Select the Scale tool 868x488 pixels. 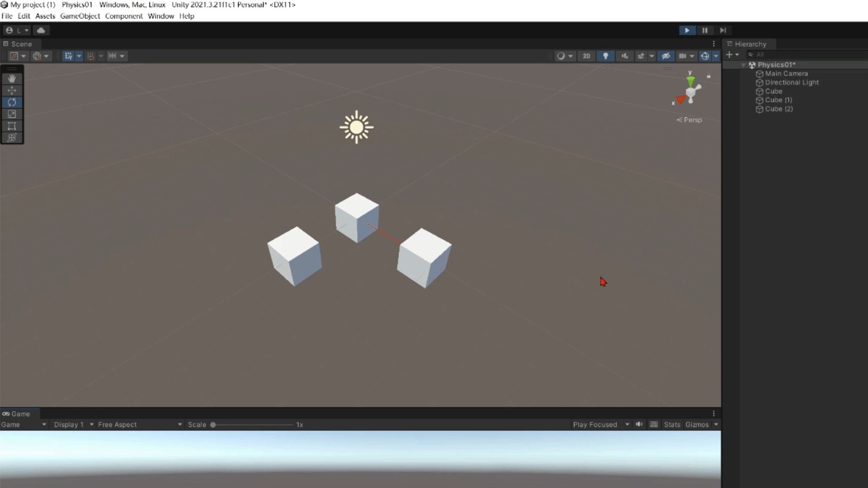(12, 114)
